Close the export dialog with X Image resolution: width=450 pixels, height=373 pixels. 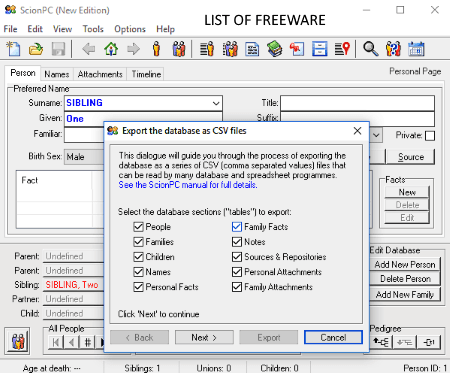point(357,131)
